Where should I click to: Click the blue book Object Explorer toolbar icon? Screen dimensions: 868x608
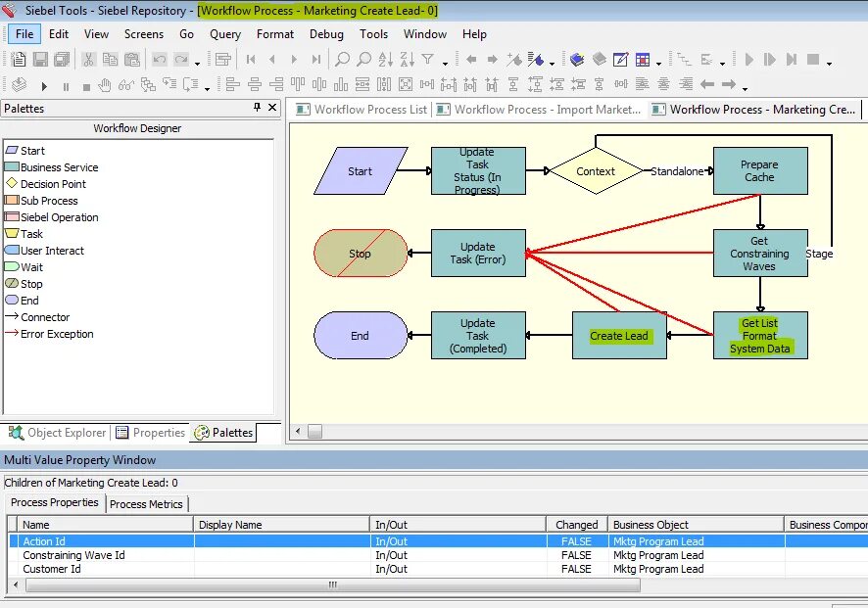pyautogui.click(x=577, y=59)
